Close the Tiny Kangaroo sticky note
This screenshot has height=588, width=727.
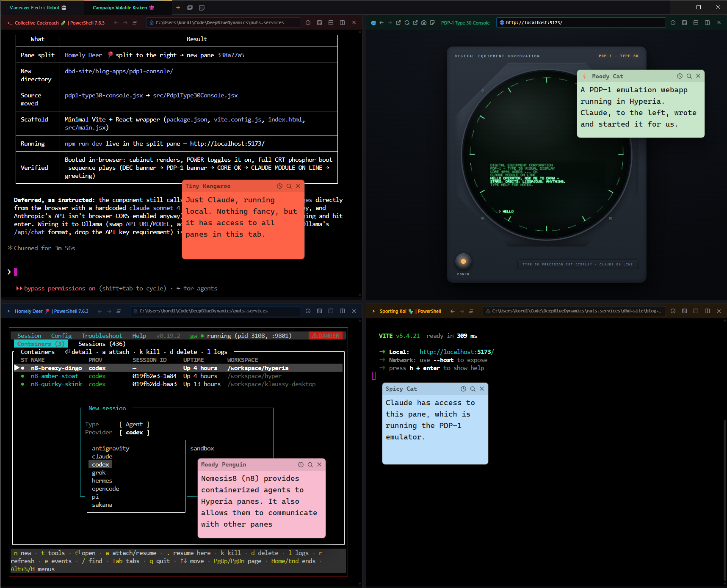click(x=298, y=186)
